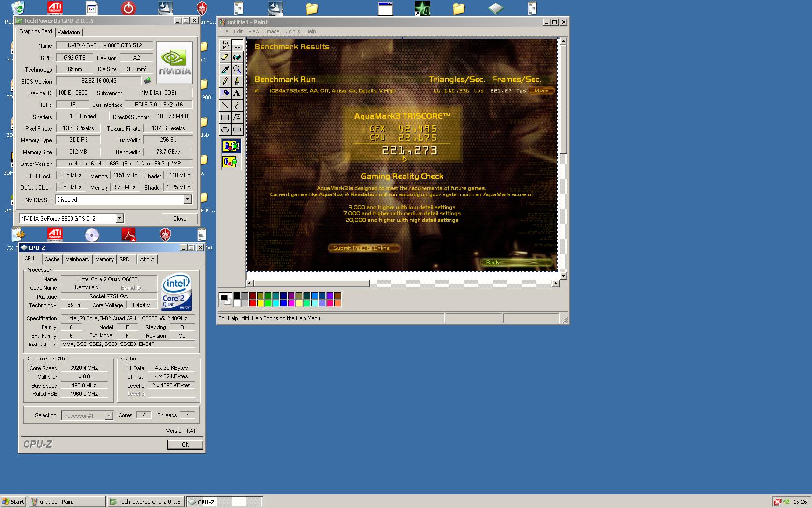Open the Start menu
This screenshot has width=812, height=508.
click(x=14, y=502)
